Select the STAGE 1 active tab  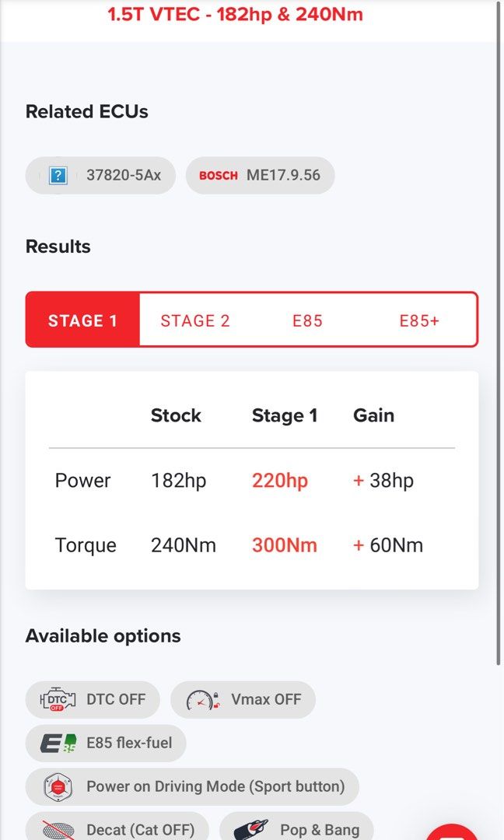[82, 320]
